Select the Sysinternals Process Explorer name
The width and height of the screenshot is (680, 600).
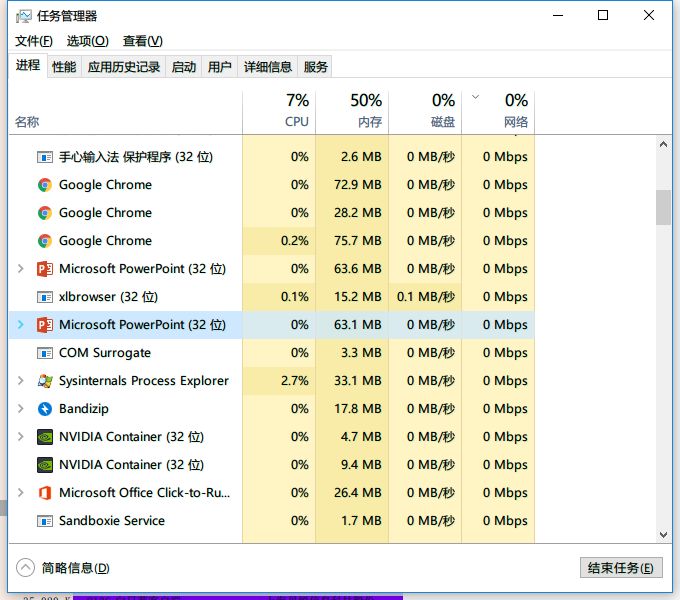coord(144,381)
